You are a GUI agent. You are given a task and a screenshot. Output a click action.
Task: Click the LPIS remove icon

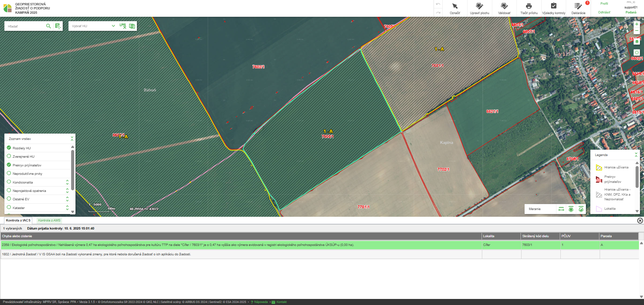(x=123, y=26)
